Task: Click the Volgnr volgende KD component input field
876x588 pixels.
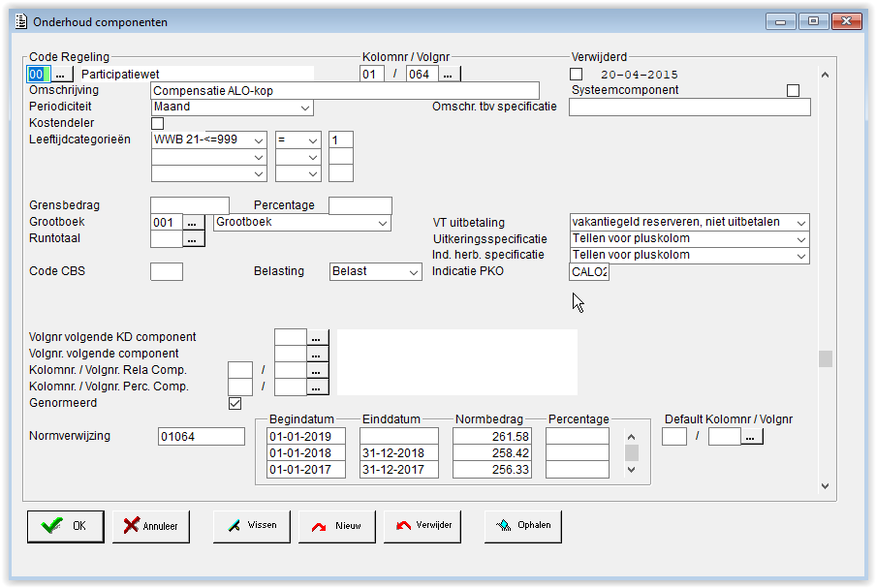Action: pyautogui.click(x=291, y=338)
